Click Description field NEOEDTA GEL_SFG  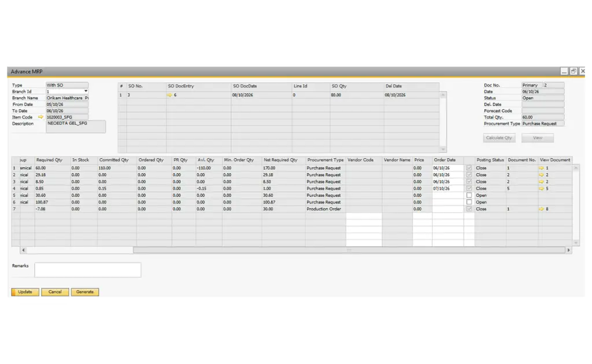point(76,127)
